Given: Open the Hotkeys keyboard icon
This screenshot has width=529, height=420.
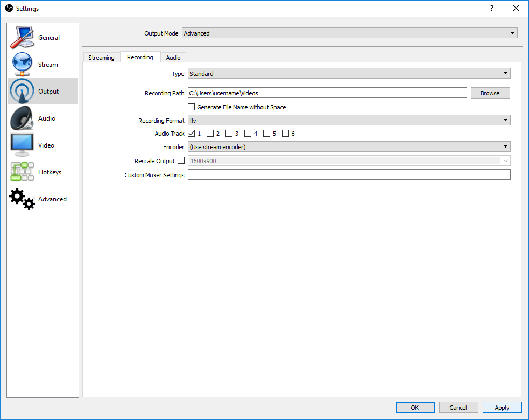Looking at the screenshot, I should coord(22,172).
